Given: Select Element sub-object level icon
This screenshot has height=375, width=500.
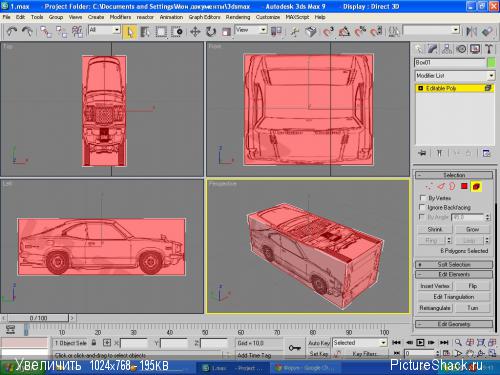Looking at the screenshot, I should click(476, 187).
